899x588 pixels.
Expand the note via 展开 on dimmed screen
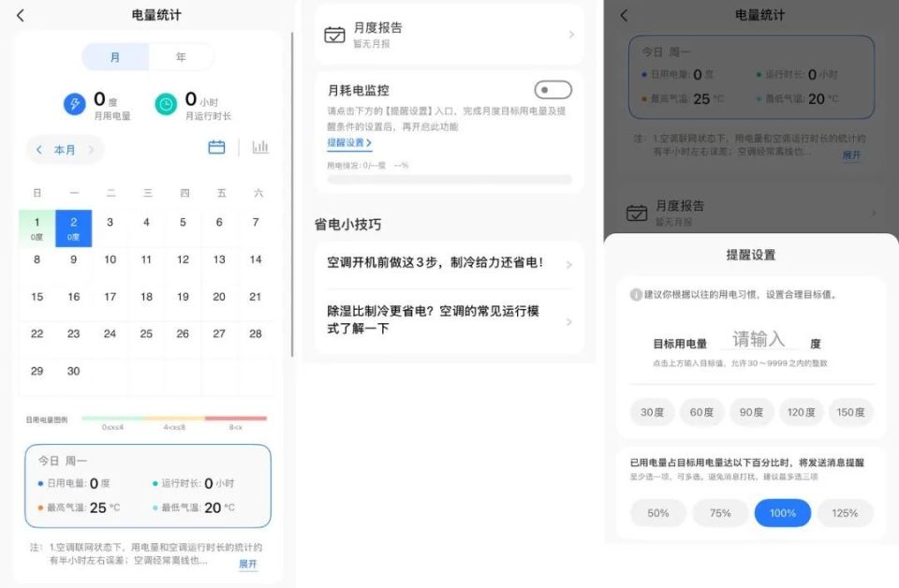(851, 154)
